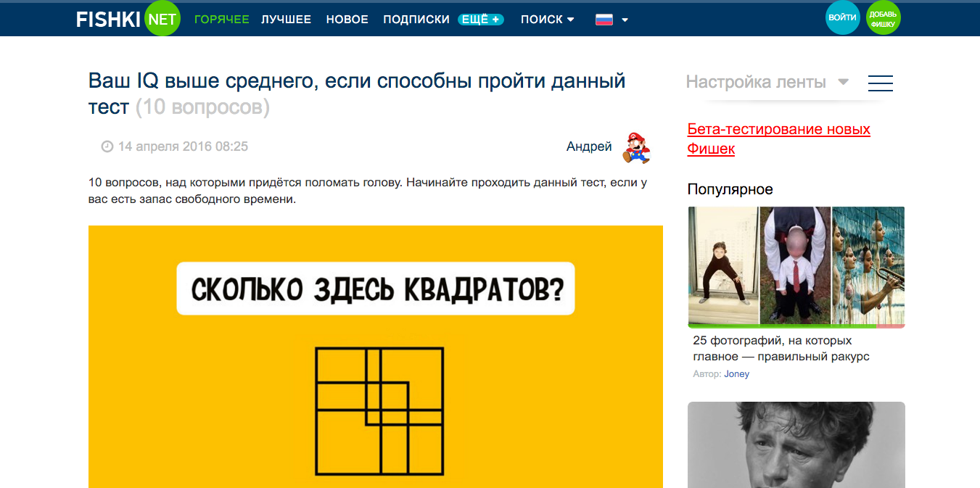Click the green ДОБАВЬ ФИШКУ circle button
The image size is (980, 488).
pyautogui.click(x=883, y=18)
